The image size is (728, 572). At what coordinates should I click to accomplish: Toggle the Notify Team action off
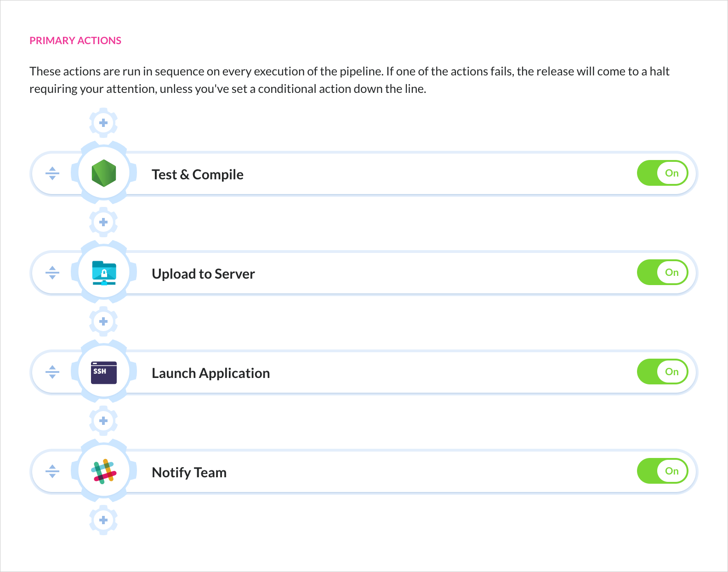click(x=662, y=471)
